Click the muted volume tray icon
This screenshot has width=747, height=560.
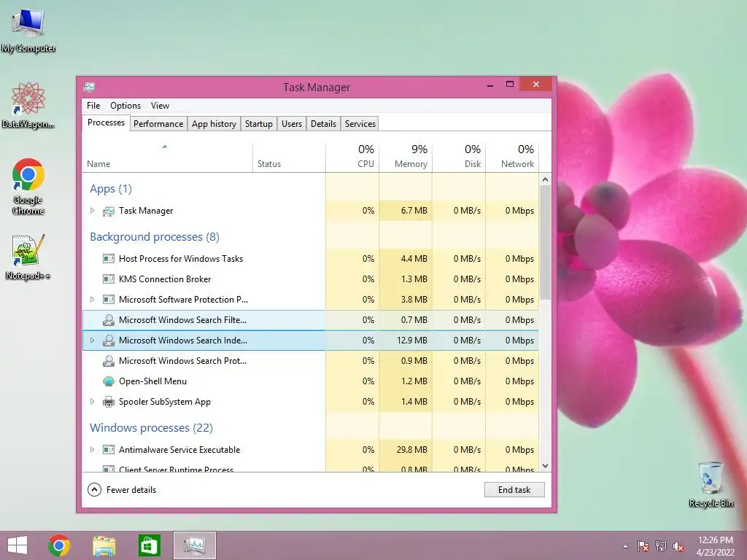point(678,546)
